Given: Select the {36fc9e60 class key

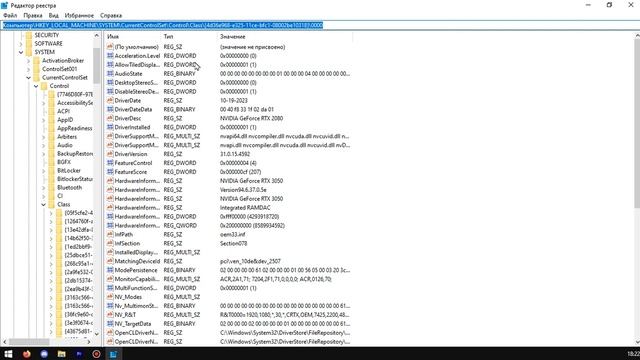Looking at the screenshot, I should [x=78, y=314].
